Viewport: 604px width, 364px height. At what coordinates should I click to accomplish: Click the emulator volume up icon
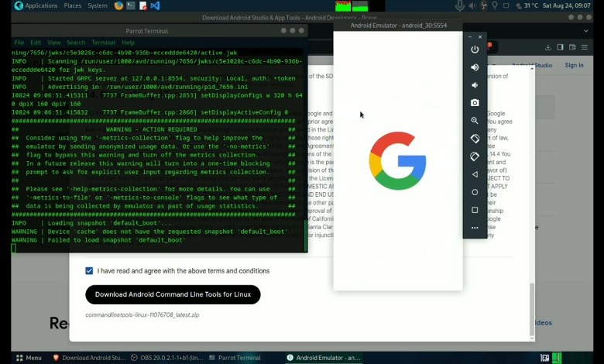click(475, 67)
